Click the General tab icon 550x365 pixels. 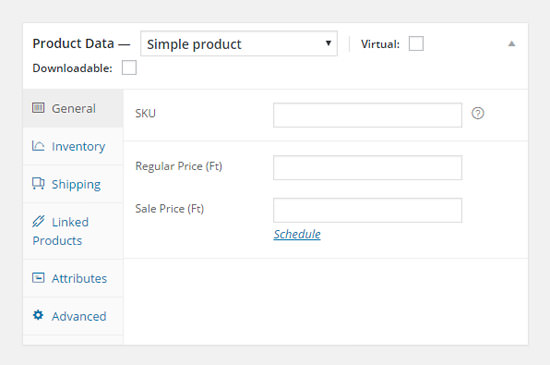[38, 108]
